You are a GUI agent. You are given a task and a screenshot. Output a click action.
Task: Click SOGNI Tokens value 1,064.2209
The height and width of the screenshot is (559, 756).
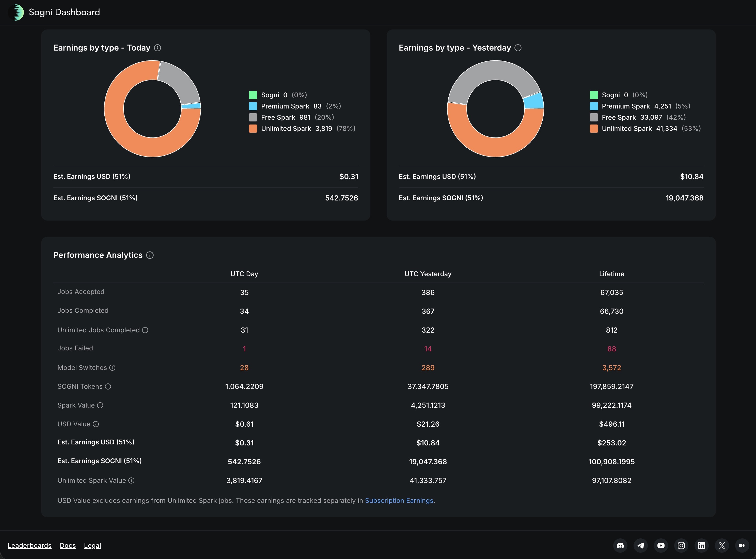[x=244, y=386]
